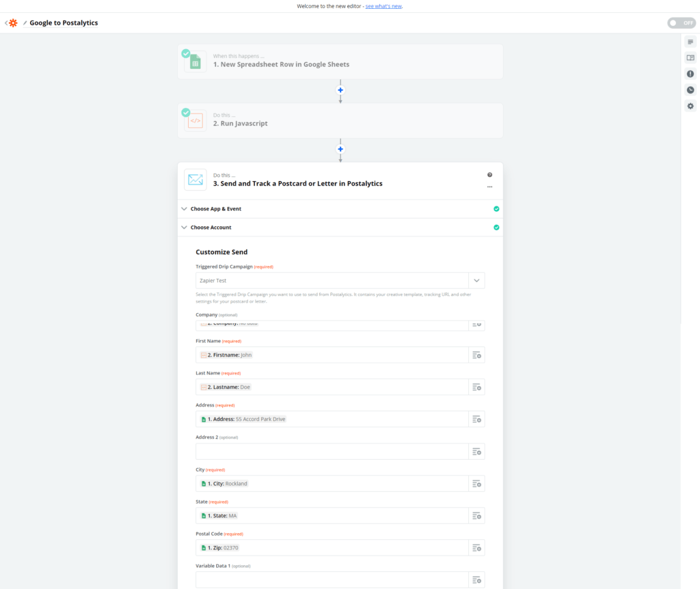
Task: Open the history clock icon in sidebar
Action: (x=690, y=90)
